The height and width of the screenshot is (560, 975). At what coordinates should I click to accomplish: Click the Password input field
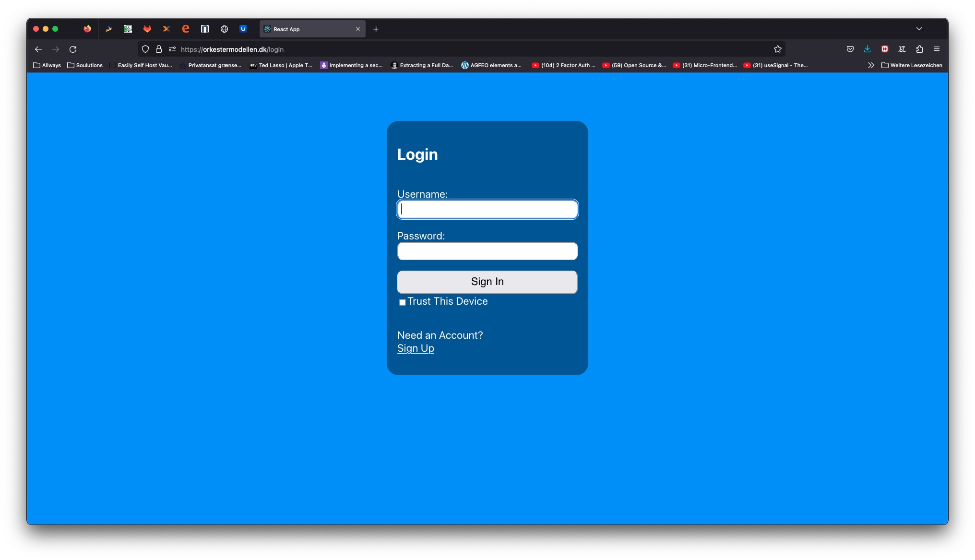487,251
